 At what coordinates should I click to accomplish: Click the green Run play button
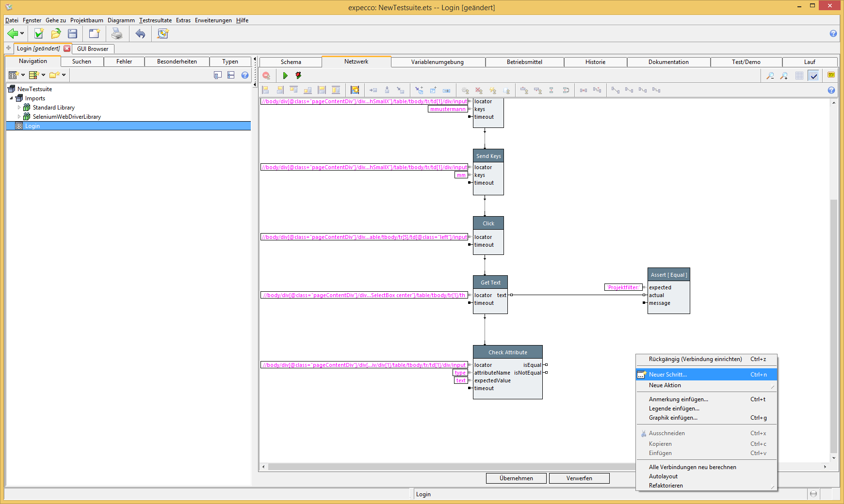pos(285,76)
